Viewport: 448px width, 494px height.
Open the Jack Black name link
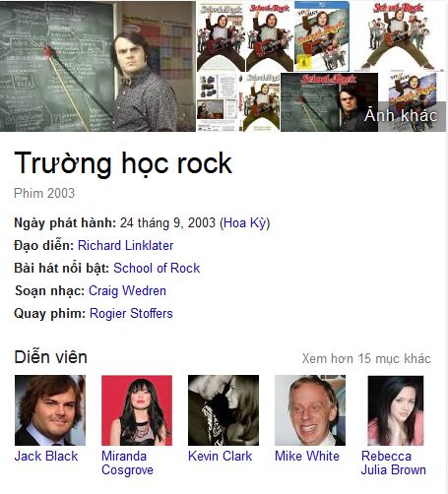(46, 457)
